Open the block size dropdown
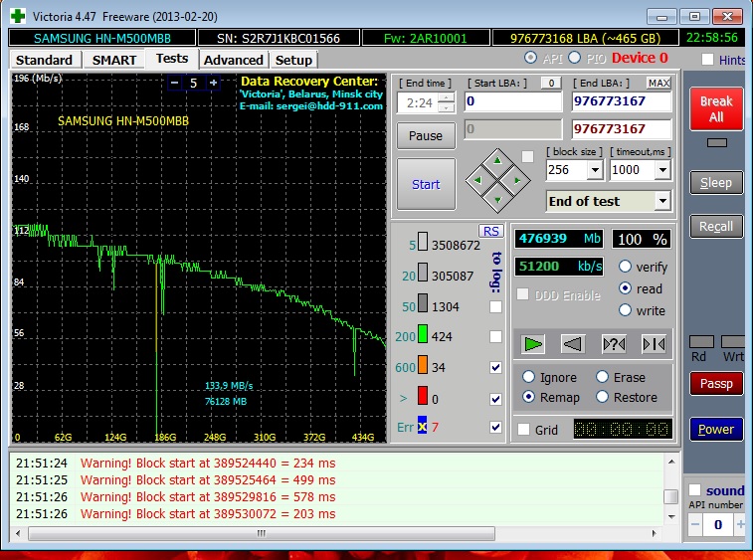Screen dimensions: 753x560 (x=595, y=170)
